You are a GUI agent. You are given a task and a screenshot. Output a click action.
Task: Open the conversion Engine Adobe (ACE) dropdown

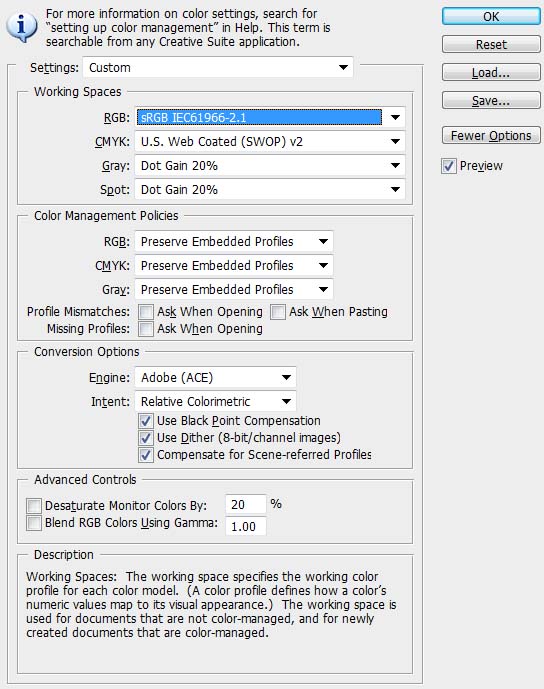215,377
